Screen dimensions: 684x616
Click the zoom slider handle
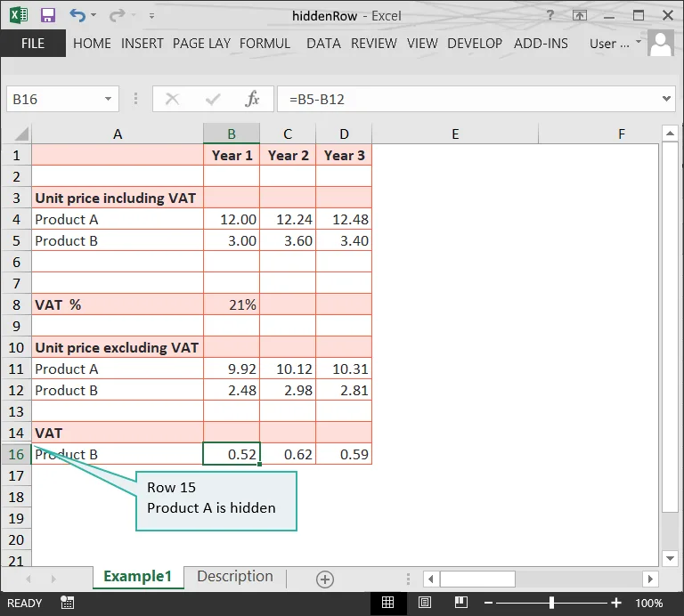[552, 603]
